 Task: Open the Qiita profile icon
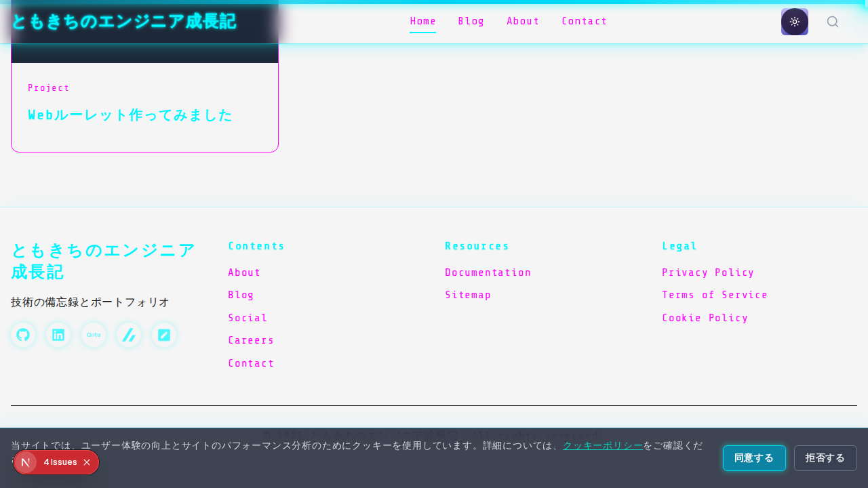coord(93,334)
